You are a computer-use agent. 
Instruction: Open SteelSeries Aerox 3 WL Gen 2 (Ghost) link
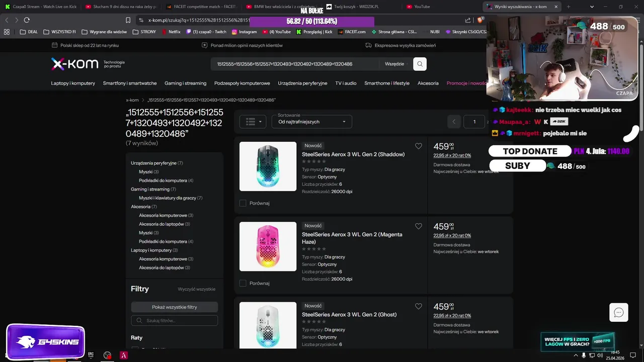(349, 314)
